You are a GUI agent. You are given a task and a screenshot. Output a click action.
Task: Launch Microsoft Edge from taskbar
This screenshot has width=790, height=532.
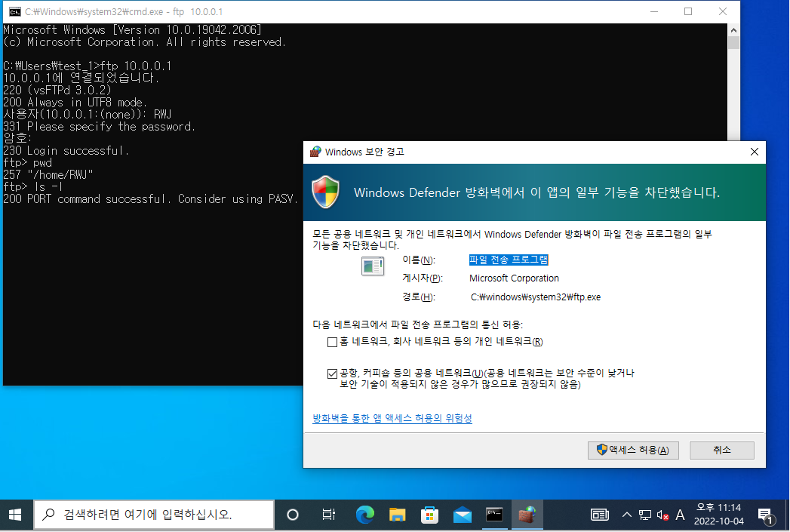tap(364, 515)
